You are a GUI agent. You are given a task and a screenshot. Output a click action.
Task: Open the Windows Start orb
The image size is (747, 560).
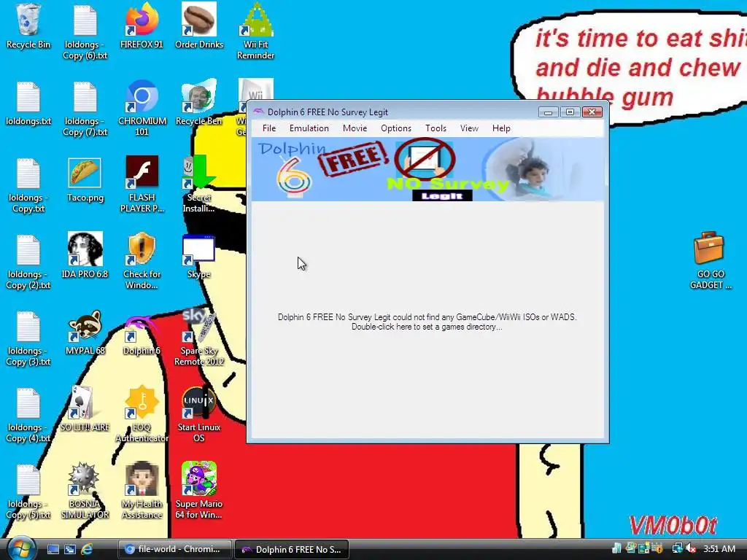(21, 548)
